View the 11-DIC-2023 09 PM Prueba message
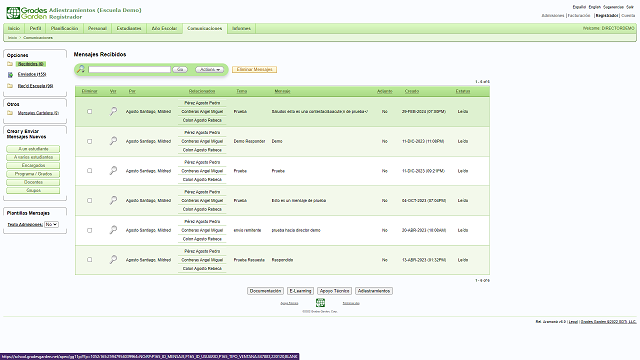The width and height of the screenshot is (640, 360). point(113,171)
